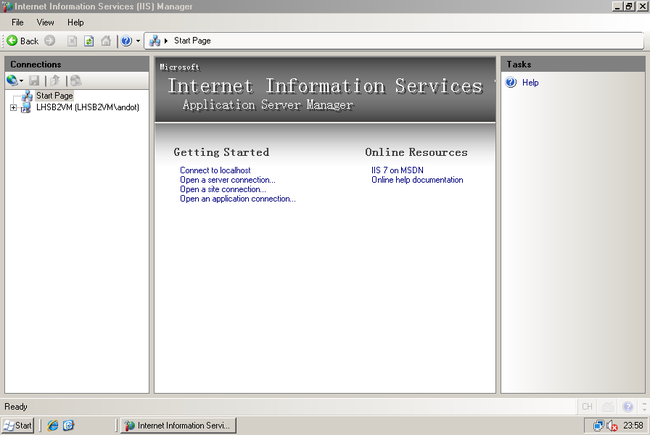
Task: Click the toolbar Help question-mark icon
Action: pos(126,41)
